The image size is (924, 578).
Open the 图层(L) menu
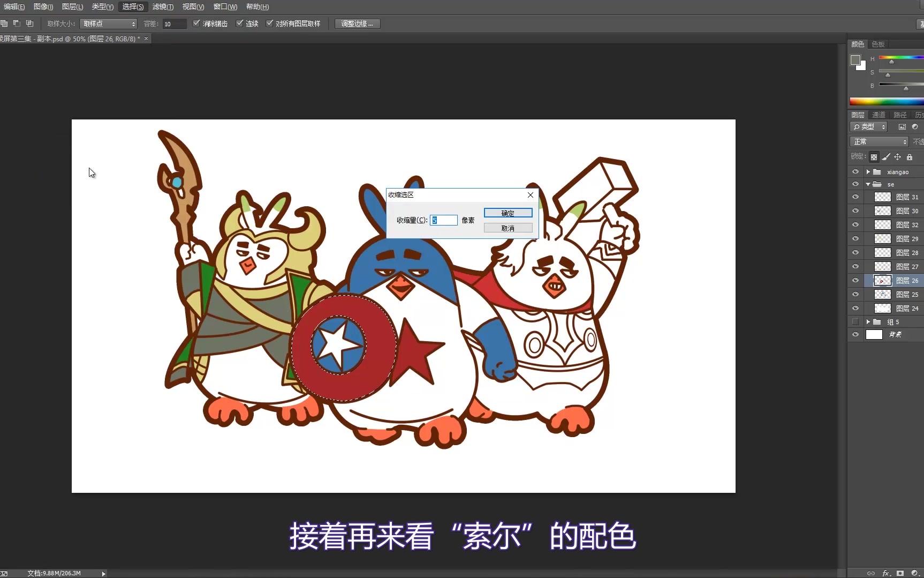[x=72, y=7]
